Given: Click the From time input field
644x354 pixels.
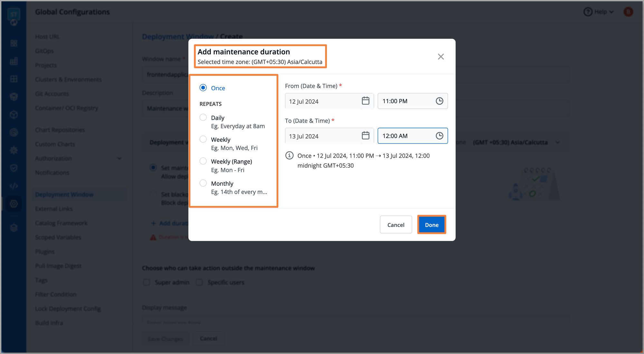Looking at the screenshot, I should click(412, 101).
